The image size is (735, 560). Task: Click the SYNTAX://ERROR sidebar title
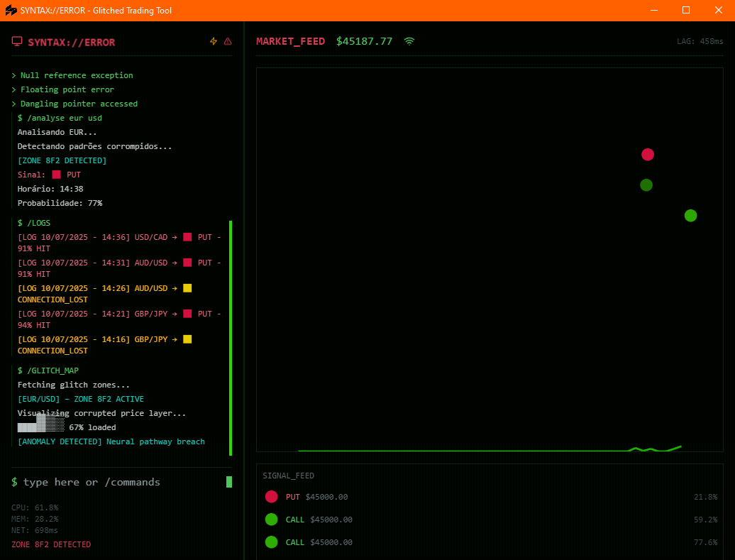71,42
